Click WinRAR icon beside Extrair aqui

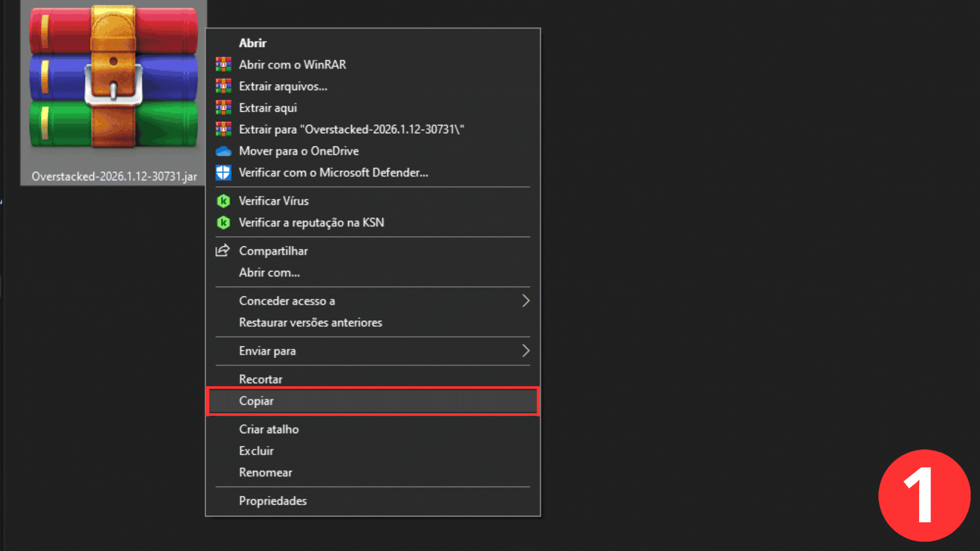pyautogui.click(x=223, y=108)
